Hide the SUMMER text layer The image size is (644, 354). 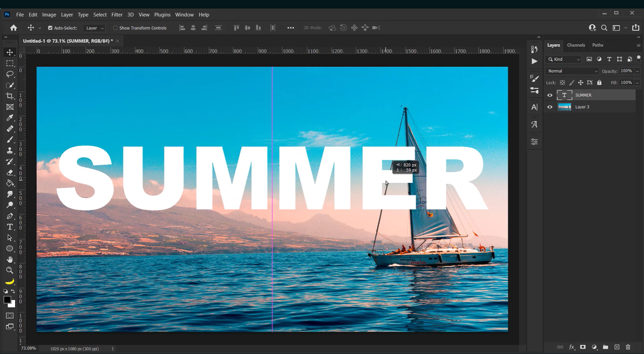coord(550,95)
